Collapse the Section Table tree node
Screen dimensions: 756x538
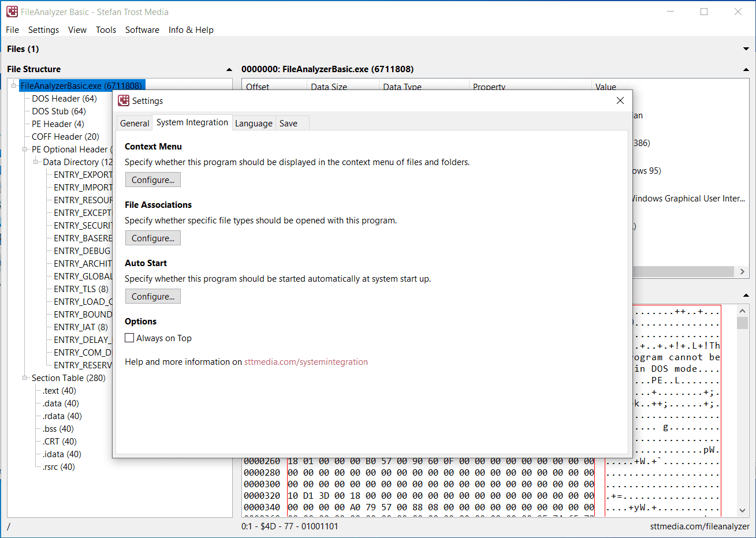(x=25, y=378)
